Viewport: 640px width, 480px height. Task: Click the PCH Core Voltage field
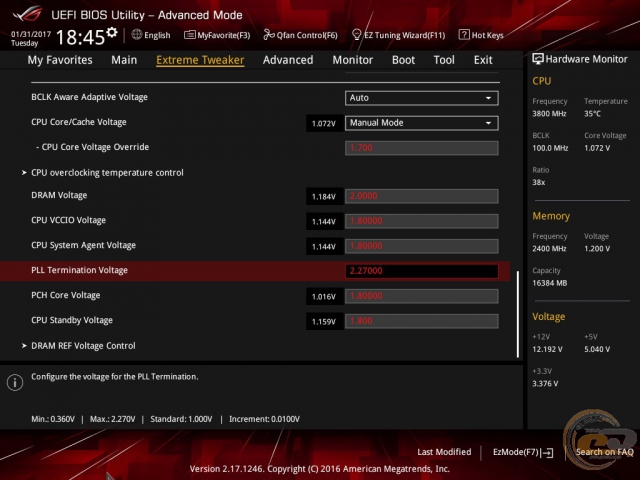[422, 296]
